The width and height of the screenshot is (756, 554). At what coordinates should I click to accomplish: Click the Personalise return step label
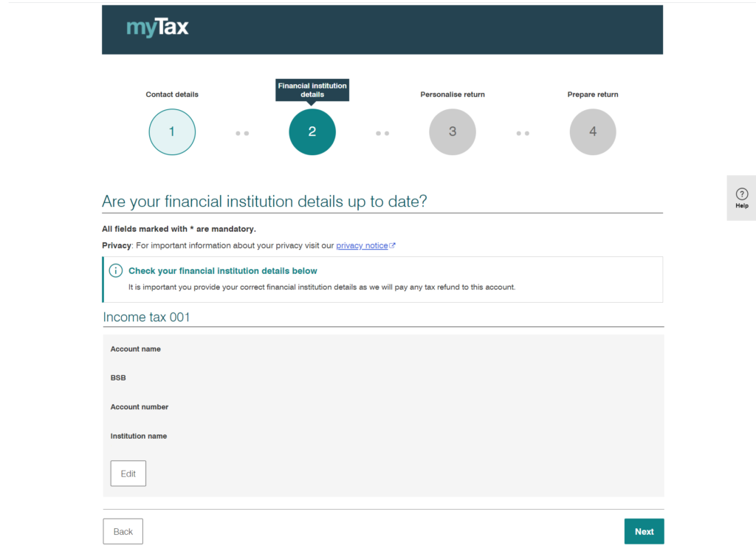click(453, 95)
